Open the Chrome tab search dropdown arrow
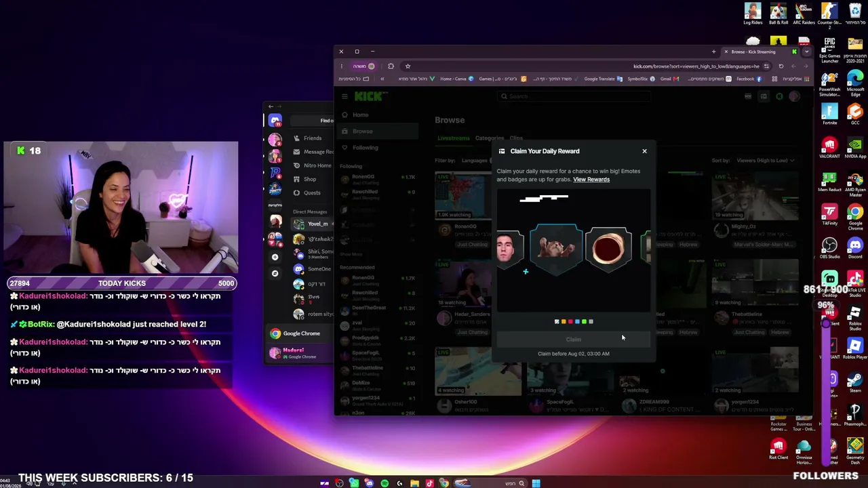Viewport: 868px width, 488px height. coord(806,52)
